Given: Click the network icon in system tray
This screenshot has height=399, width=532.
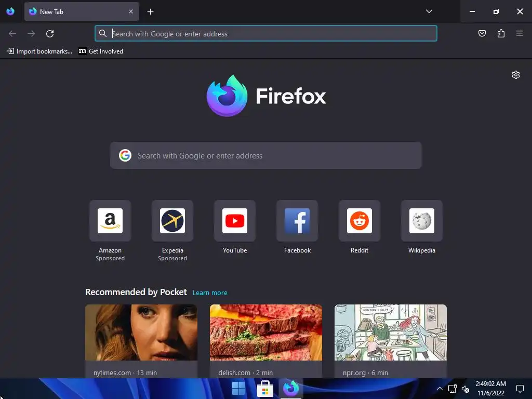Looking at the screenshot, I should pyautogui.click(x=453, y=389).
